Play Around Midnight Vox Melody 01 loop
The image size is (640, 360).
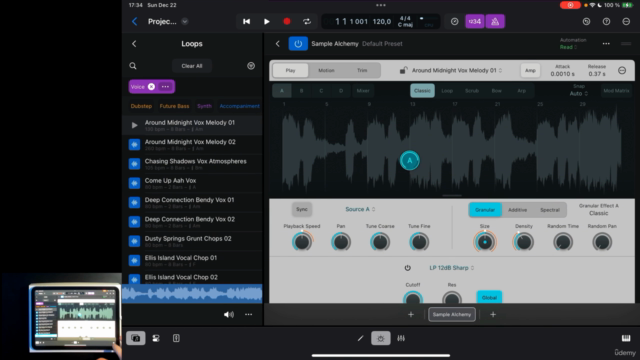point(134,125)
